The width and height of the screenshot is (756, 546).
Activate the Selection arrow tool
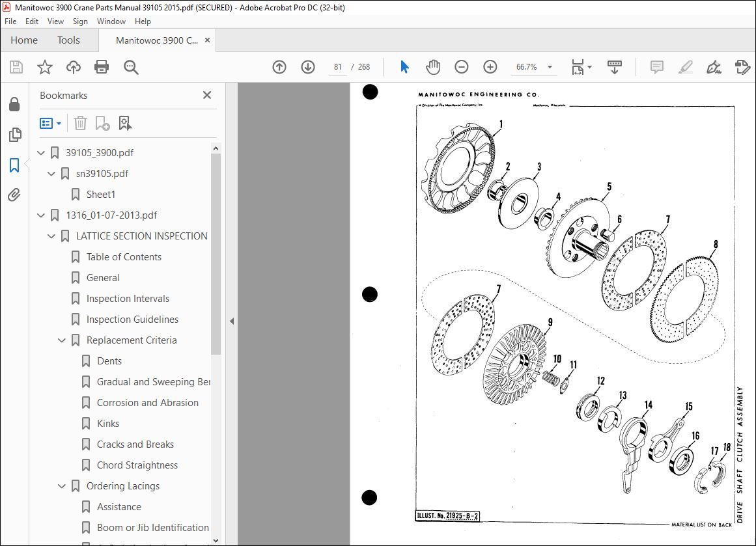click(x=404, y=67)
